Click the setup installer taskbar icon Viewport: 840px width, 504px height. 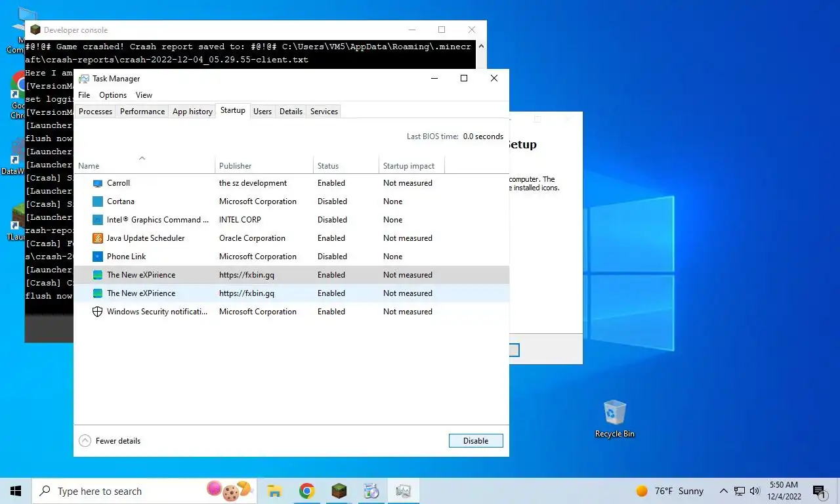pos(371,491)
